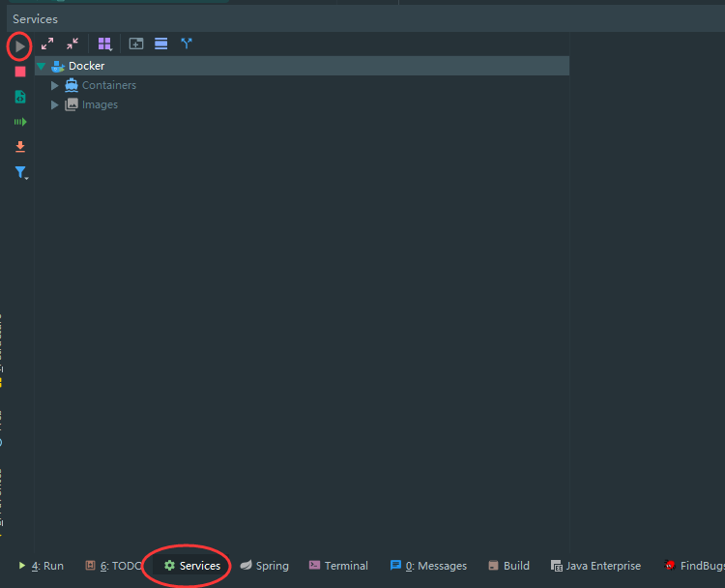Viewport: 725px width, 588px height.
Task: Expand the Containers node
Action: click(55, 85)
